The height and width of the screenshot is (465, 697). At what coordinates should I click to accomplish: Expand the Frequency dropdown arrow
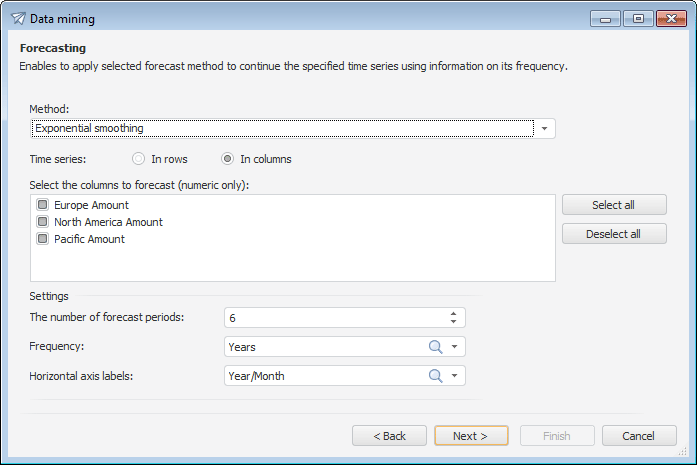[455, 347]
